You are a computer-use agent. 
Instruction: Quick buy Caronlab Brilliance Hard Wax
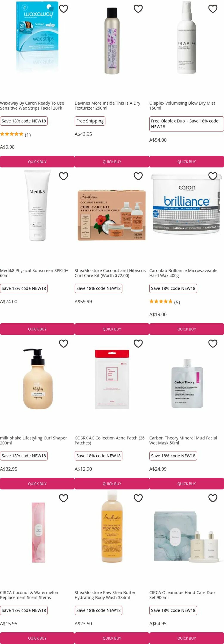(187, 329)
